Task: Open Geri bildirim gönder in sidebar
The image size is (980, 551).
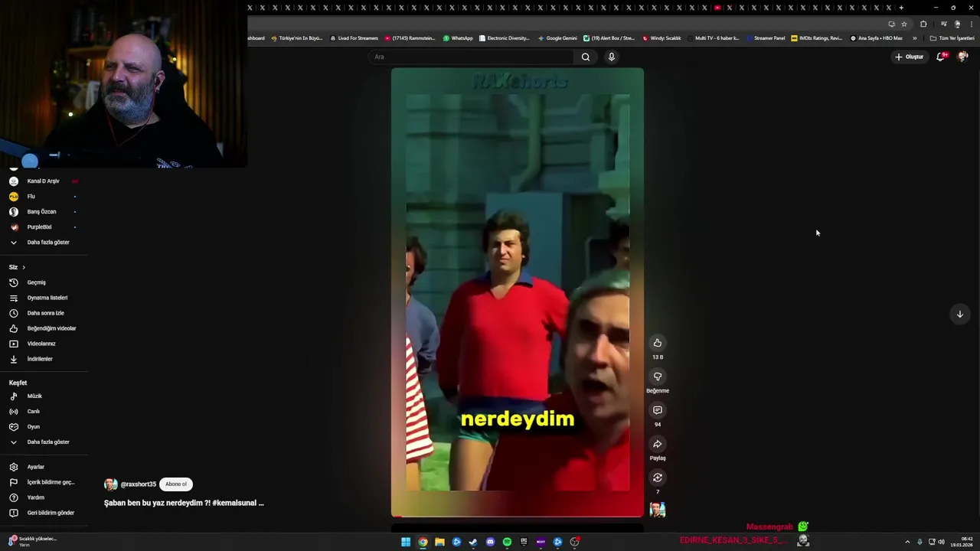Action: pos(44,513)
